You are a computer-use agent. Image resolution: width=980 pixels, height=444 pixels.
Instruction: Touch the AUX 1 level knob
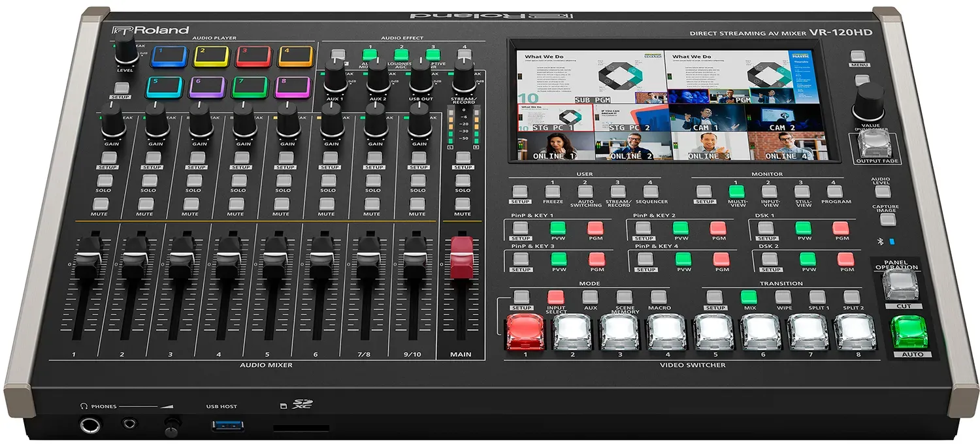pyautogui.click(x=335, y=77)
